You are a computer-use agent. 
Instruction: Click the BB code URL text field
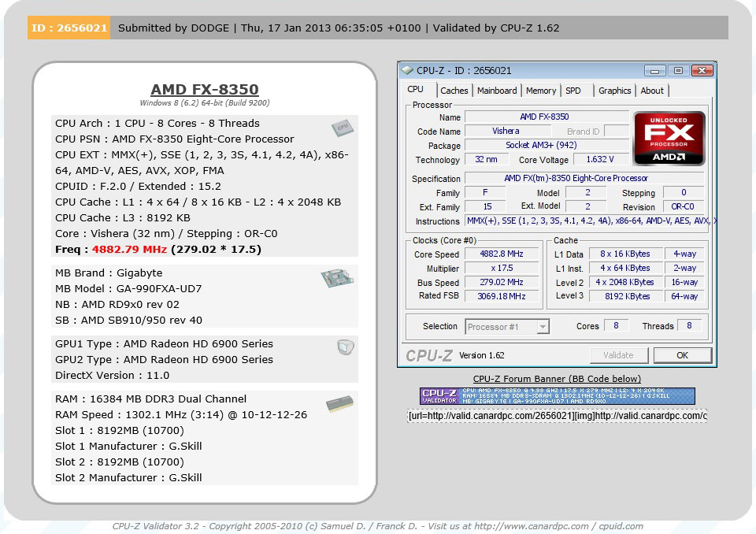pyautogui.click(x=557, y=416)
